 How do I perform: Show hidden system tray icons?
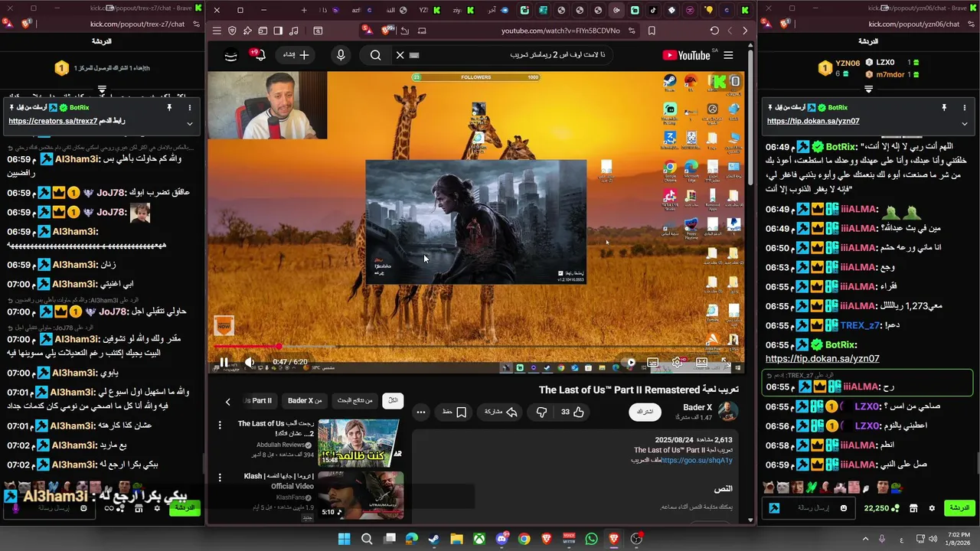click(x=866, y=539)
